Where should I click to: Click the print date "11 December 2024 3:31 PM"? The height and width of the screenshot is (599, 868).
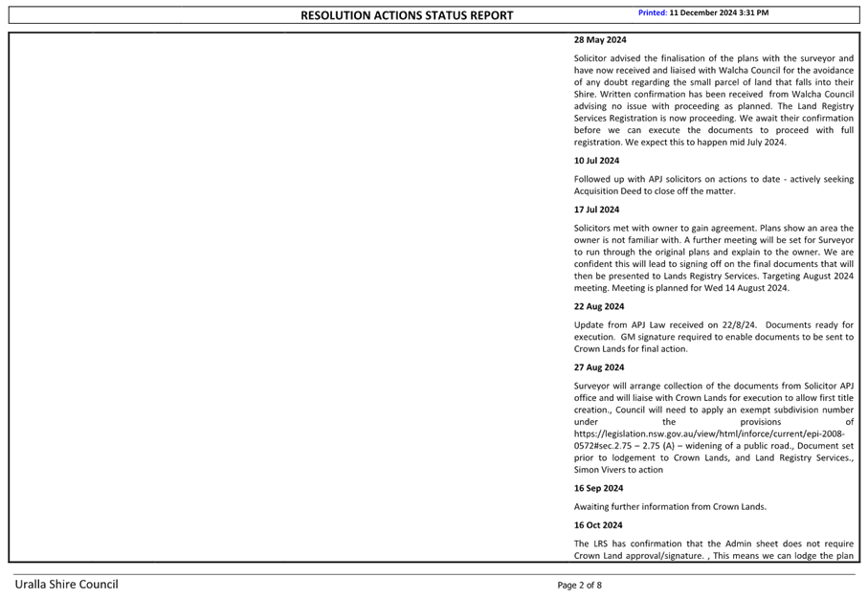coord(719,12)
